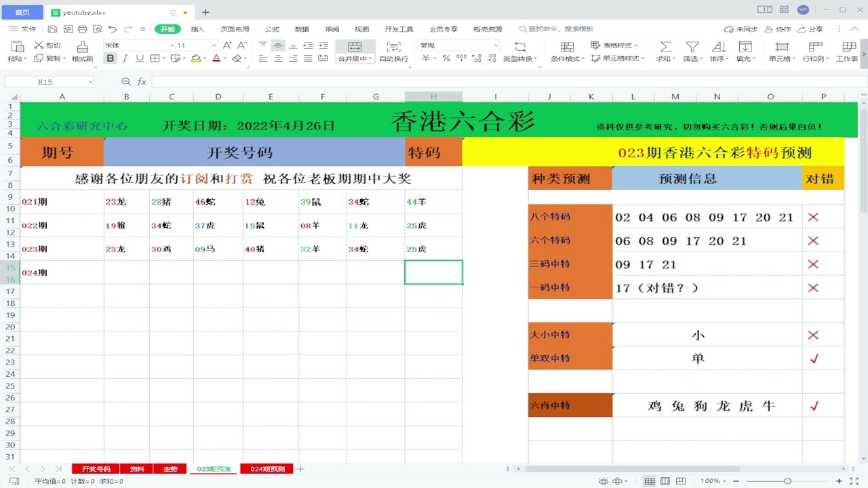Toggle right horizontal alignment
The width and height of the screenshot is (868, 488).
pyautogui.click(x=293, y=58)
